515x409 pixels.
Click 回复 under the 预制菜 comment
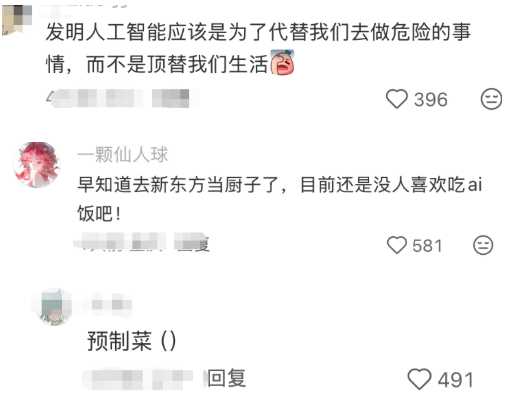click(227, 378)
